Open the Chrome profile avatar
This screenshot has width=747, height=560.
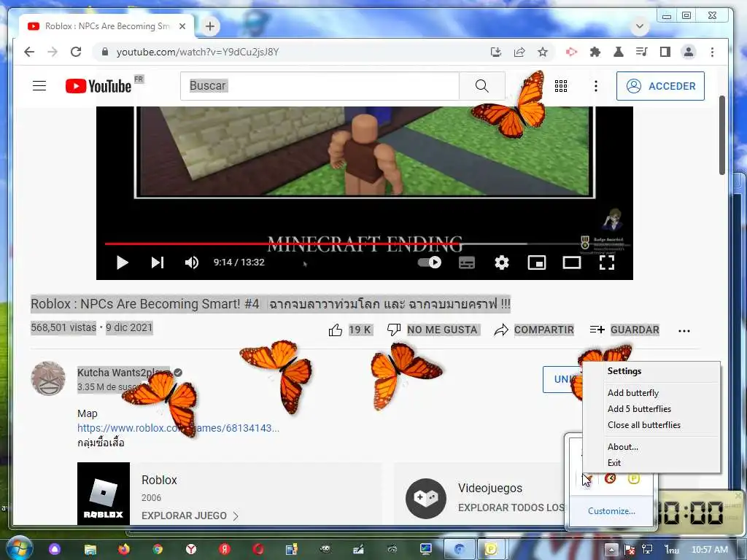tap(689, 52)
